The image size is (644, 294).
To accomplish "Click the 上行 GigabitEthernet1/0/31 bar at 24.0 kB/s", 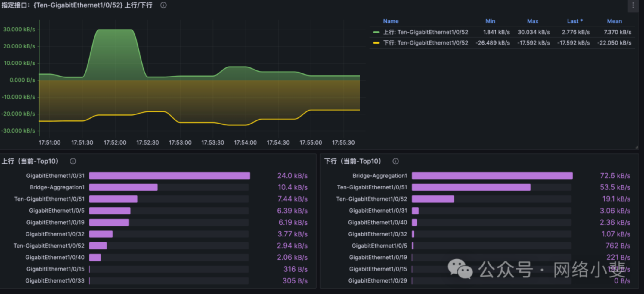I will [x=169, y=176].
